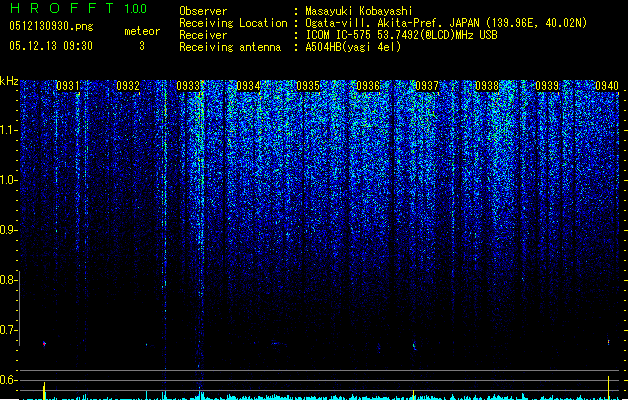Click the yellow signal spike below 0940
629x400 pixels.
[x=609, y=387]
